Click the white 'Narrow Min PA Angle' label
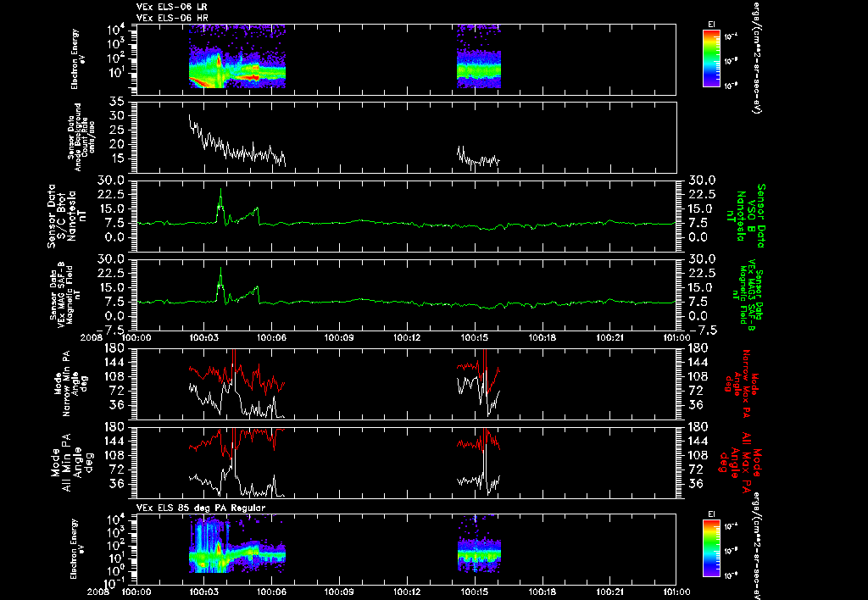This screenshot has height=600, width=868. click(73, 382)
